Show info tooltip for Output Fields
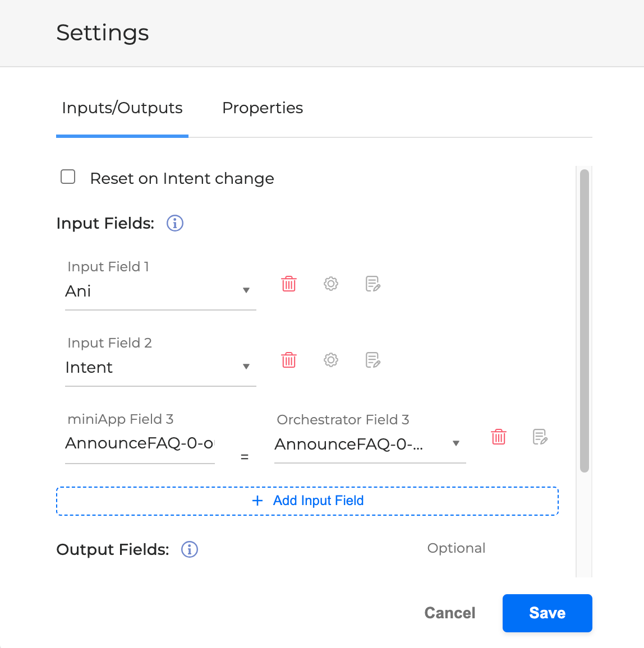The height and width of the screenshot is (648, 644). tap(190, 549)
